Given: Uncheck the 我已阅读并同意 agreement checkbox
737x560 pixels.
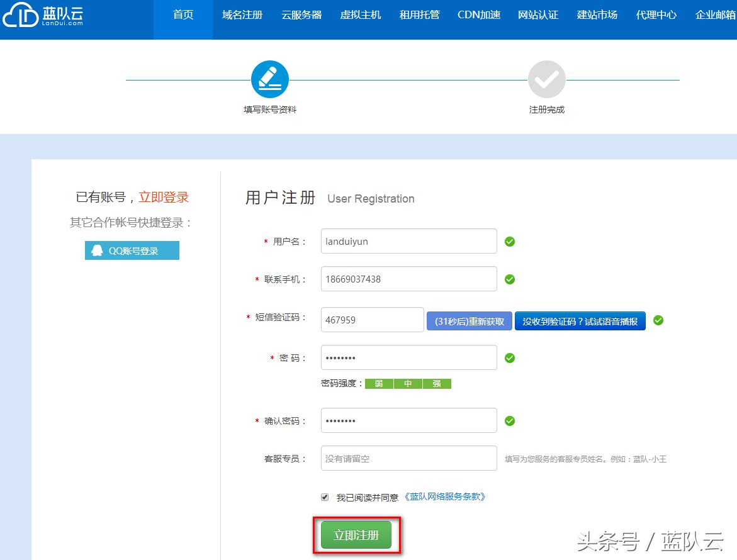Looking at the screenshot, I should 324,496.
